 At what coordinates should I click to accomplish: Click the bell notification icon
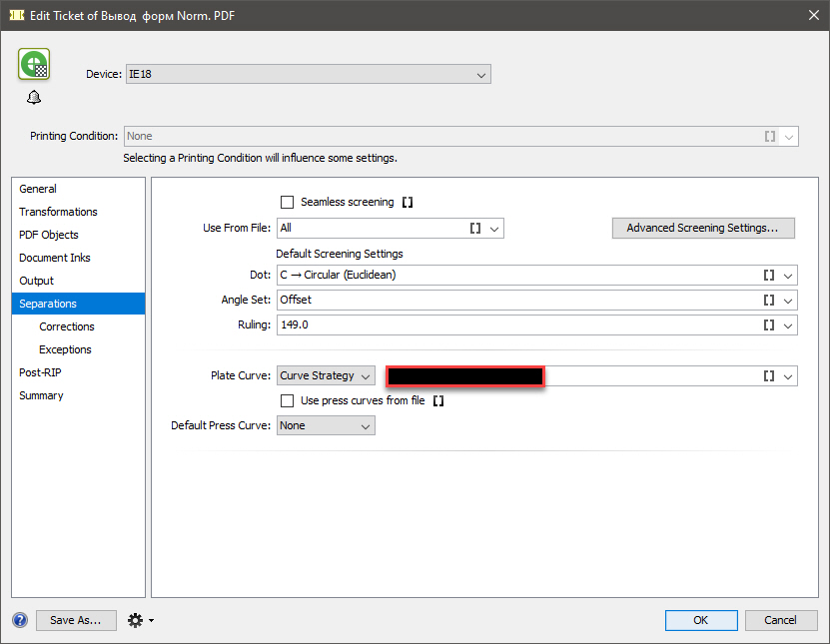(x=34, y=98)
